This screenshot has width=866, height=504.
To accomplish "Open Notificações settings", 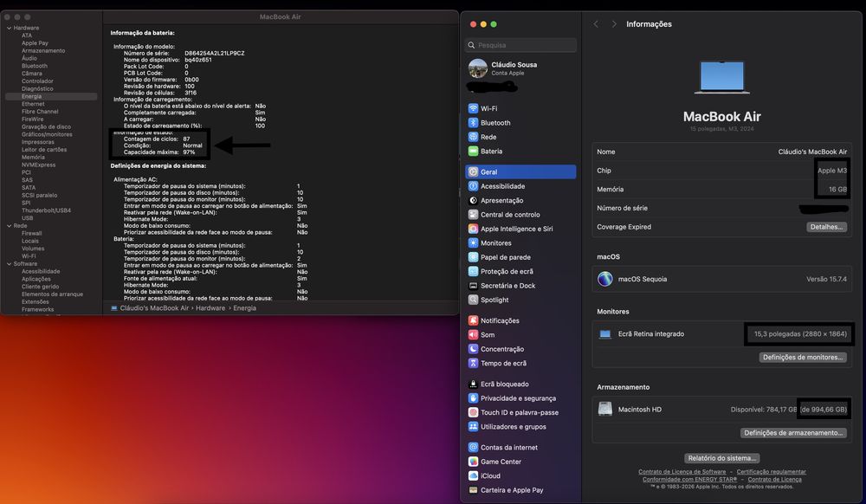I will pyautogui.click(x=520, y=320).
